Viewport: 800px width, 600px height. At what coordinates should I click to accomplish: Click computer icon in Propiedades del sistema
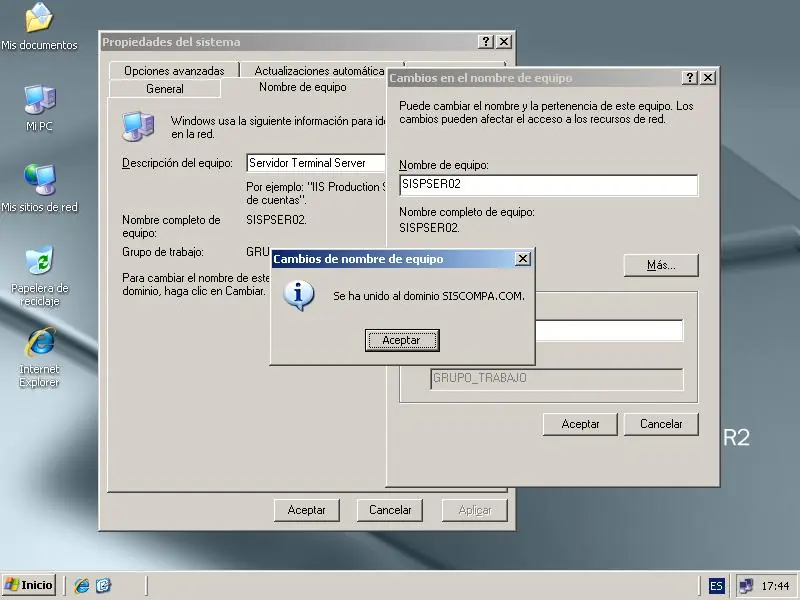(x=138, y=126)
